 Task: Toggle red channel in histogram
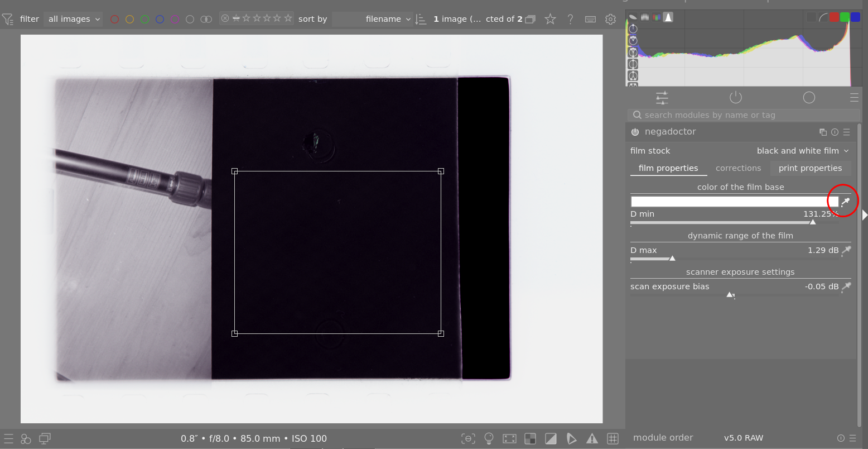(835, 17)
